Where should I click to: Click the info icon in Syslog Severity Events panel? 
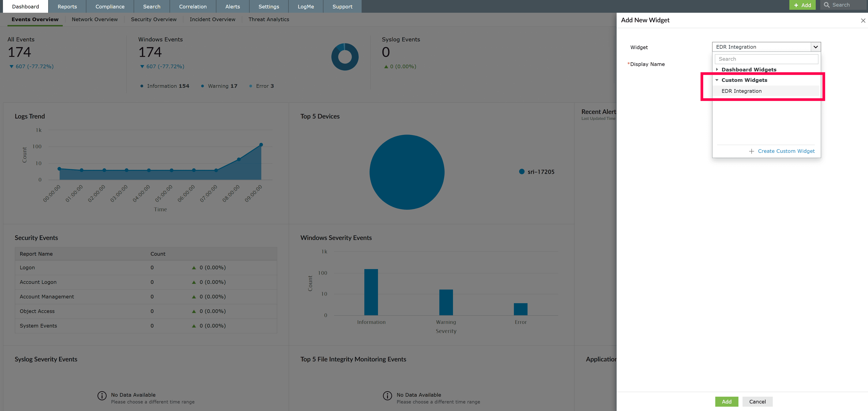[102, 396]
